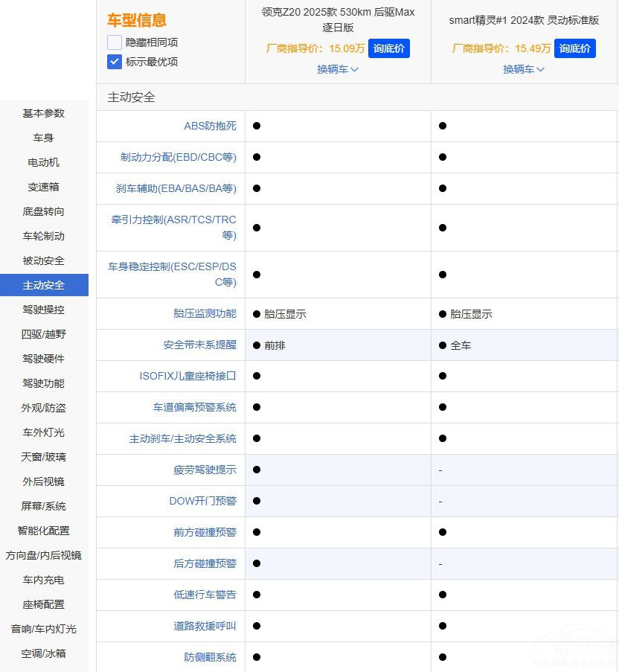Select 基本参数 in the sidebar
This screenshot has width=619, height=672.
[44, 113]
